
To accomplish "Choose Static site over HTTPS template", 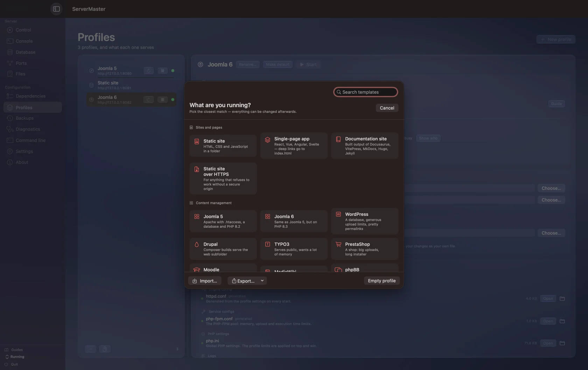I will click(x=223, y=178).
